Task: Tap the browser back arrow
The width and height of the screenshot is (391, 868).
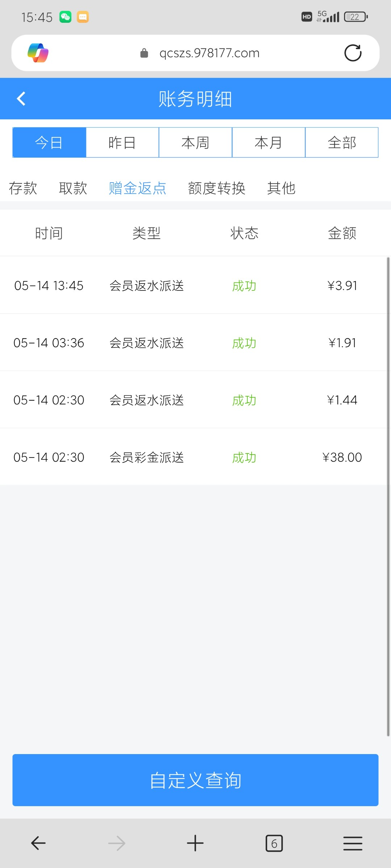Action: pos(38,843)
